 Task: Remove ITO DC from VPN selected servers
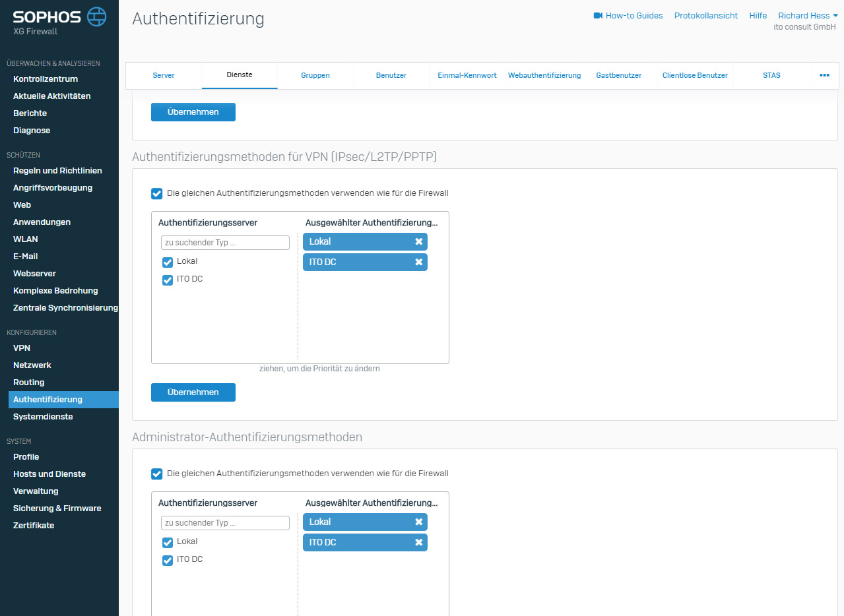(x=418, y=262)
